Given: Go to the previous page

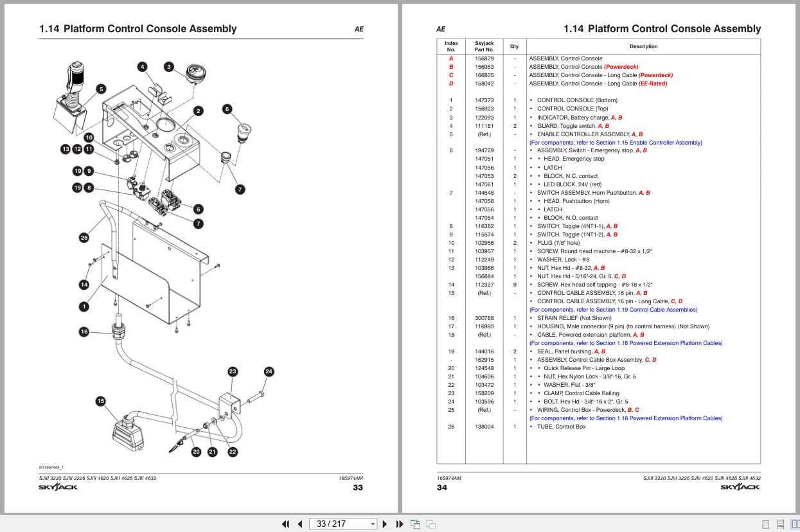Looking at the screenshot, I should tap(300, 524).
